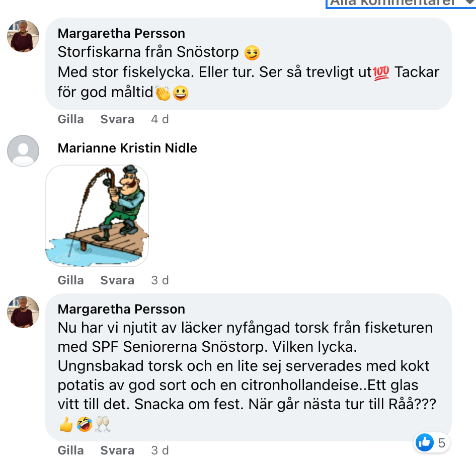This screenshot has width=476, height=459.
Task: Click the blue thumbs-up reaction icon
Action: tap(424, 443)
